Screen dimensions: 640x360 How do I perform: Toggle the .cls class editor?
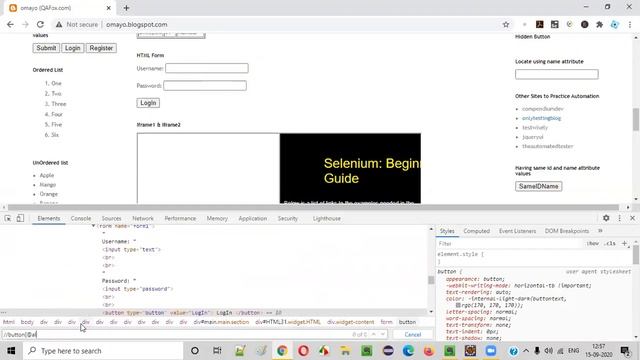(610, 243)
